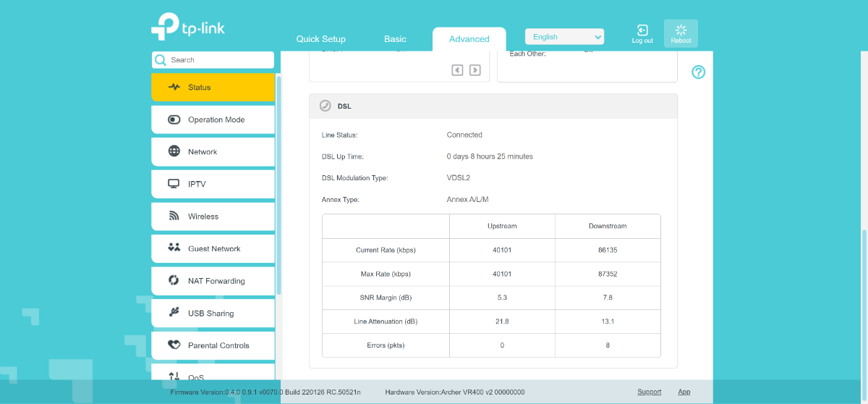Click the IPTV monitor icon

point(174,184)
